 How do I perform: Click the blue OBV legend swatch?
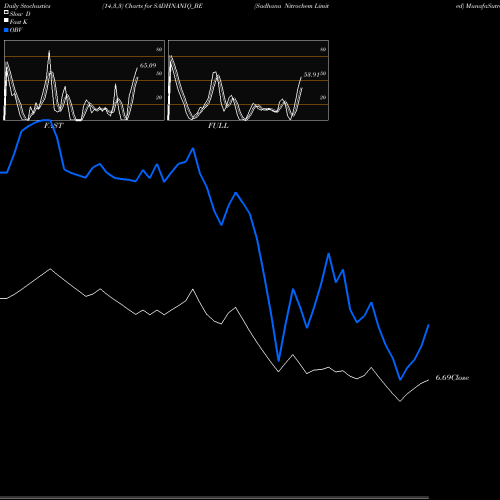tap(6, 30)
